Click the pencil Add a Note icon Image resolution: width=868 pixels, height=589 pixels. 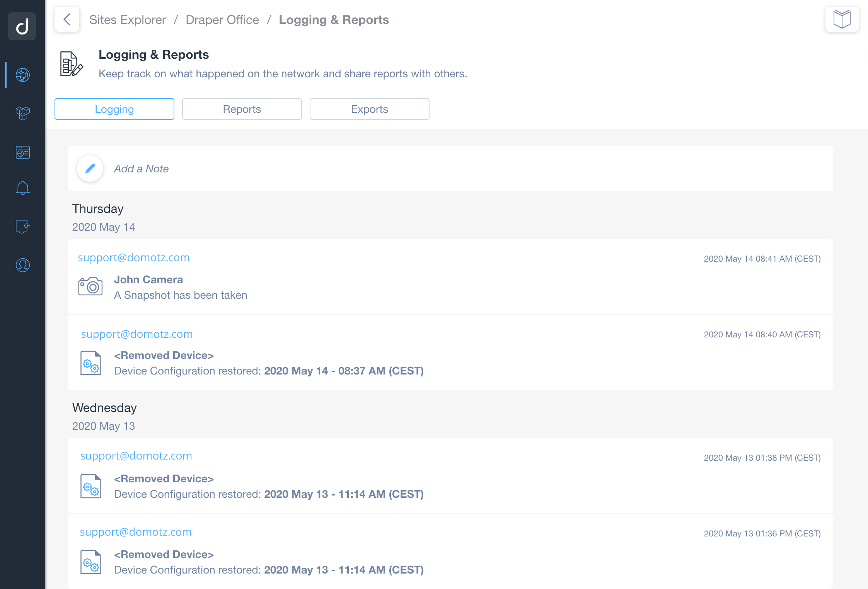[90, 169]
